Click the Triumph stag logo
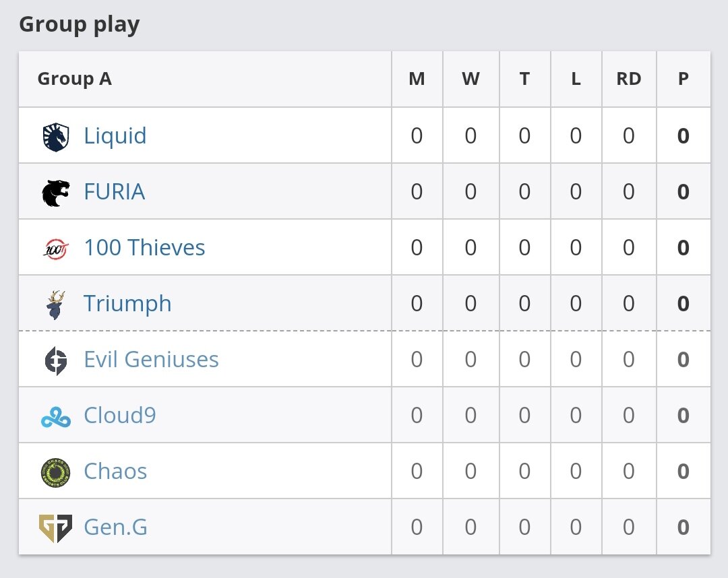 tap(56, 304)
